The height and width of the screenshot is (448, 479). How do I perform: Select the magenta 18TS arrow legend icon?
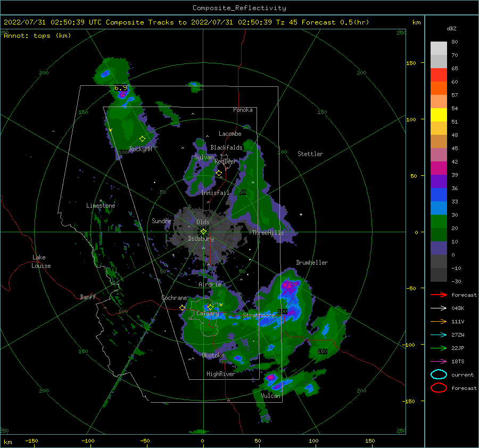439,362
